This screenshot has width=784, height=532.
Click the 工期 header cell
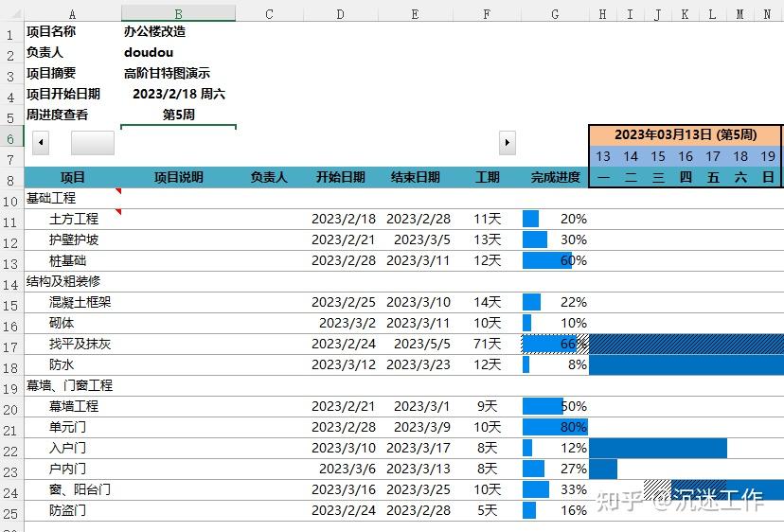(487, 178)
